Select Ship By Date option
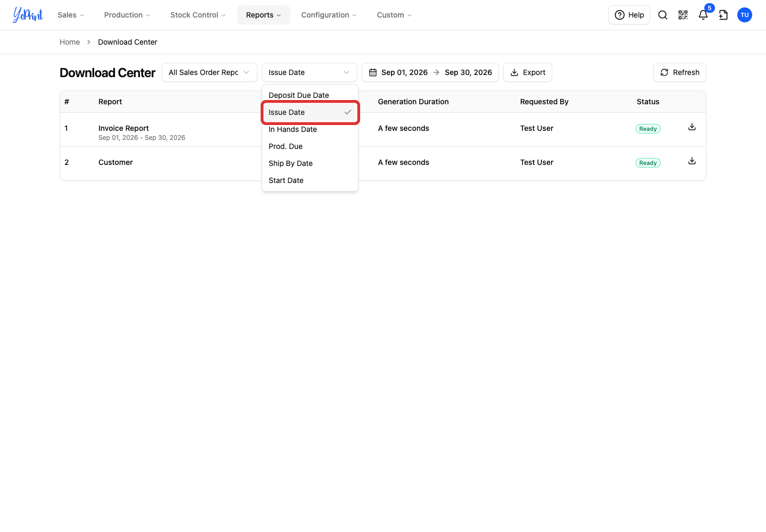The height and width of the screenshot is (532, 766). coord(310,163)
